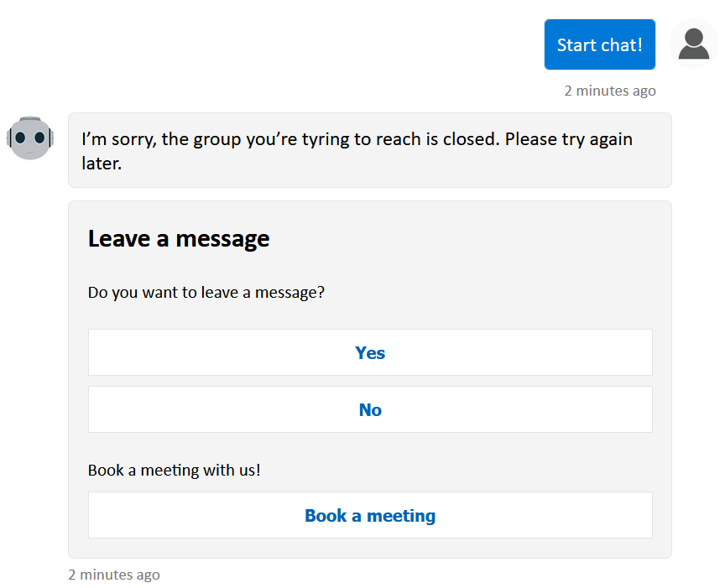
Task: Click the person silhouette next to Start chat
Action: click(x=694, y=44)
